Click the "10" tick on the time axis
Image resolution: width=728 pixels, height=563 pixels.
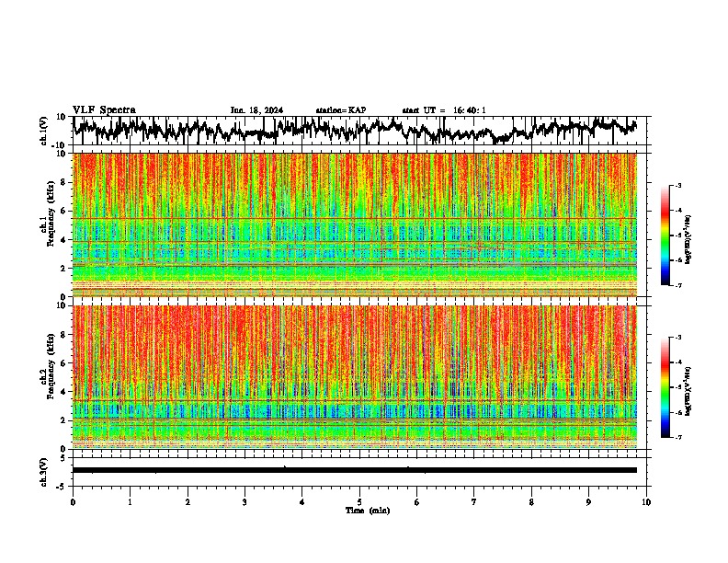646,502
